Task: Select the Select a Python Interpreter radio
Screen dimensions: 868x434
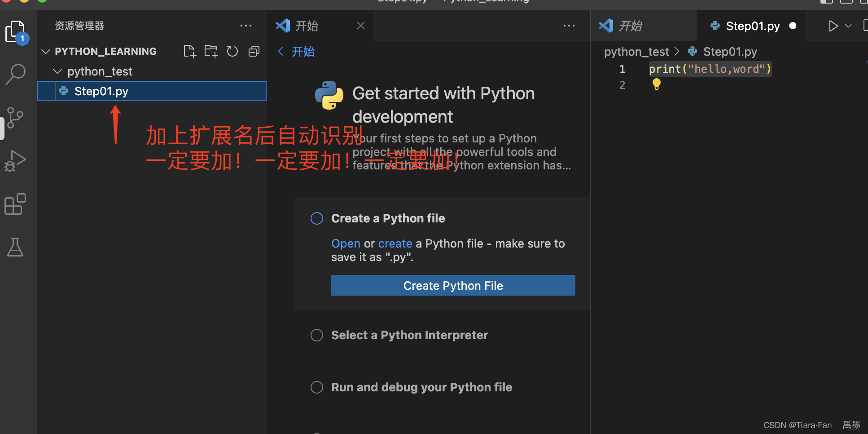Action: (317, 335)
